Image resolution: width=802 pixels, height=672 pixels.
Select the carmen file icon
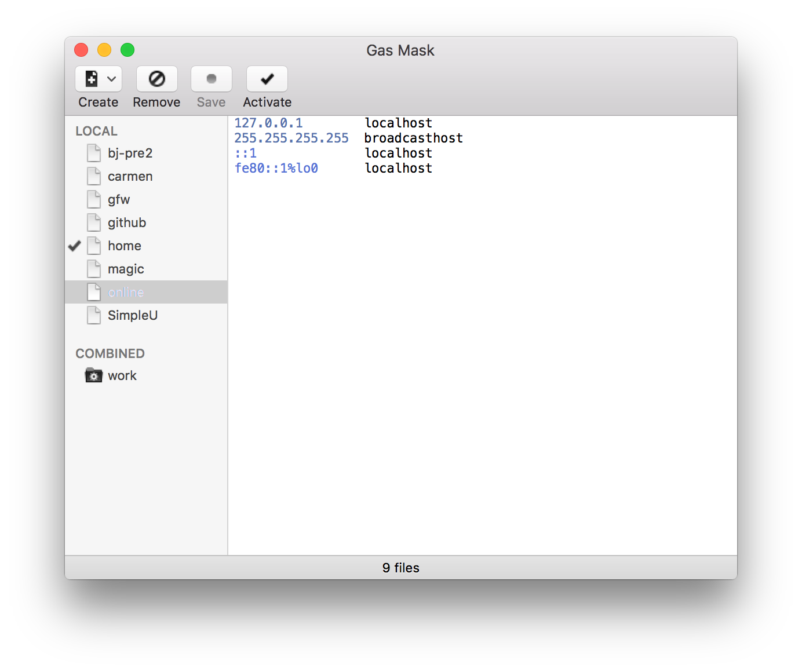(x=94, y=176)
